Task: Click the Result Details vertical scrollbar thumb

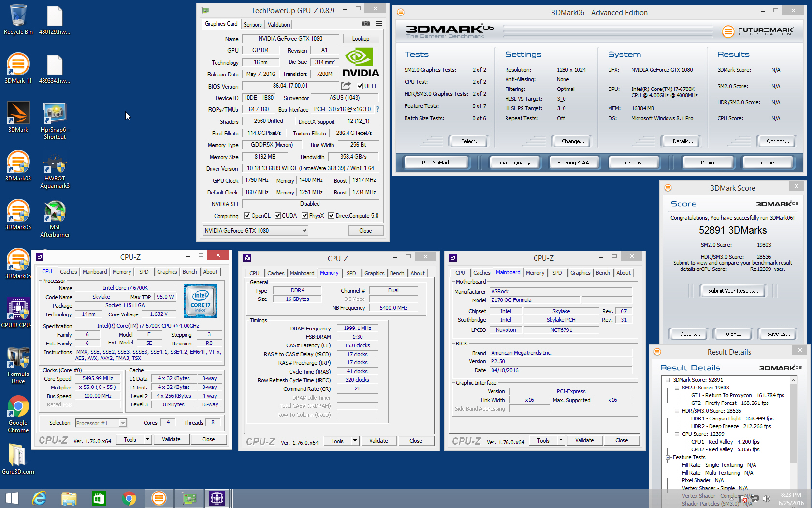Action: tap(793, 423)
